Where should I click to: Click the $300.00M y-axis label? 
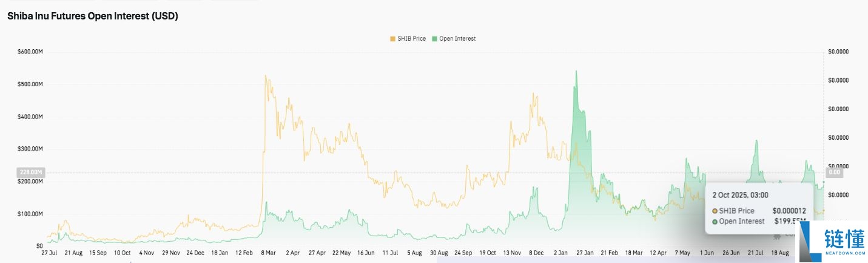coord(30,149)
